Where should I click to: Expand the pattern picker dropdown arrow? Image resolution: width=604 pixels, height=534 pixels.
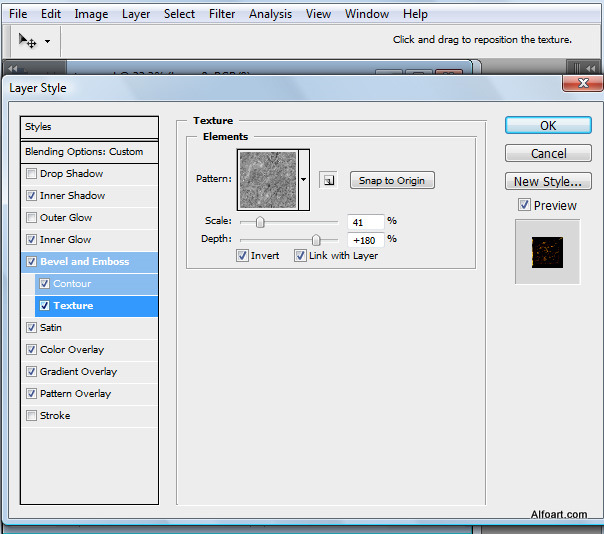pos(304,180)
